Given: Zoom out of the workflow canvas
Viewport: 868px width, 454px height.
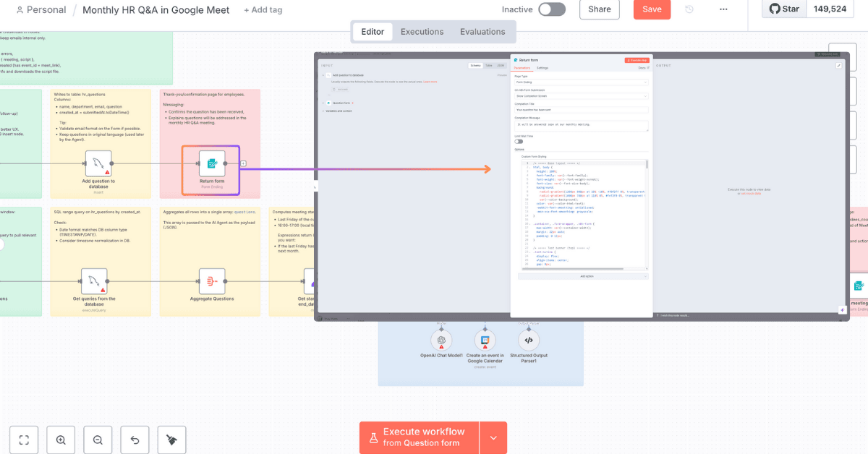Looking at the screenshot, I should [x=98, y=440].
